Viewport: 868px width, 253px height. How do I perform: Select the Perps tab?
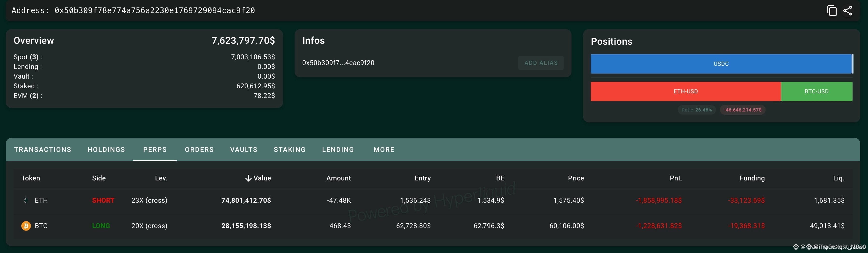[155, 149]
